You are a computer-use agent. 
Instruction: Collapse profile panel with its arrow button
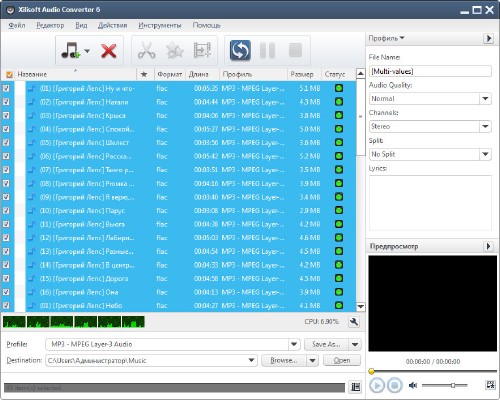coord(489,38)
